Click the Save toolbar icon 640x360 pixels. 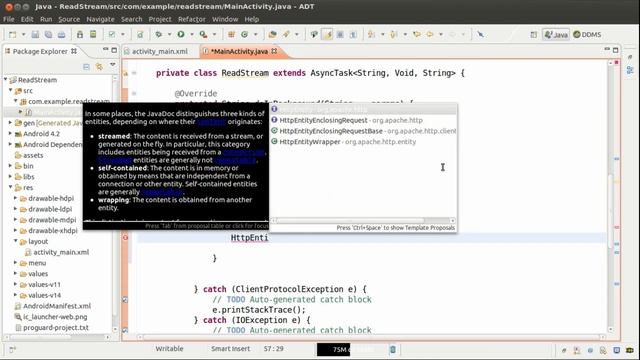(35, 35)
